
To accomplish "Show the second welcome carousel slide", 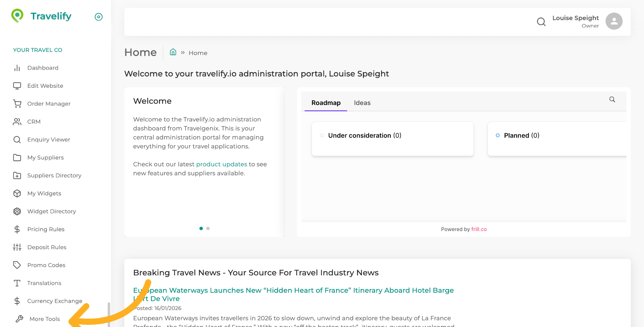I will [208, 228].
